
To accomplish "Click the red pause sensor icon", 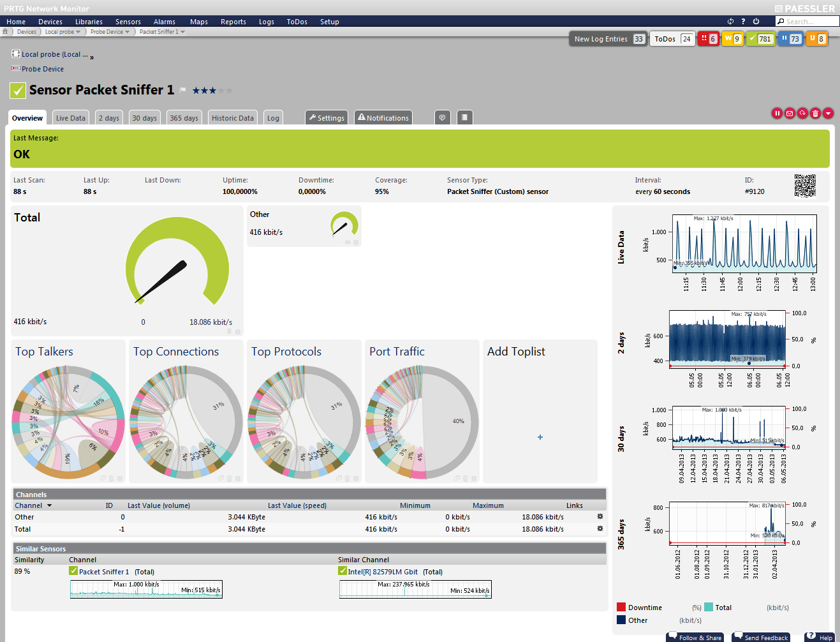I will point(777,114).
